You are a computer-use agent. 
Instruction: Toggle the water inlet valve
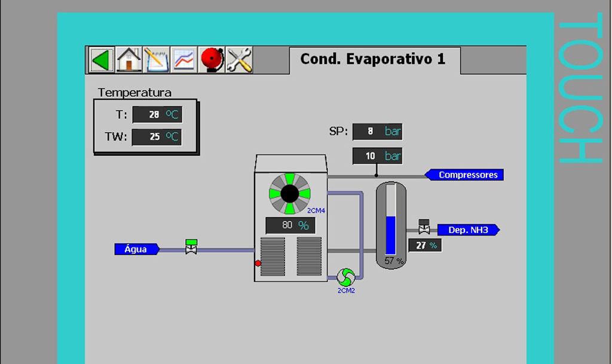191,246
